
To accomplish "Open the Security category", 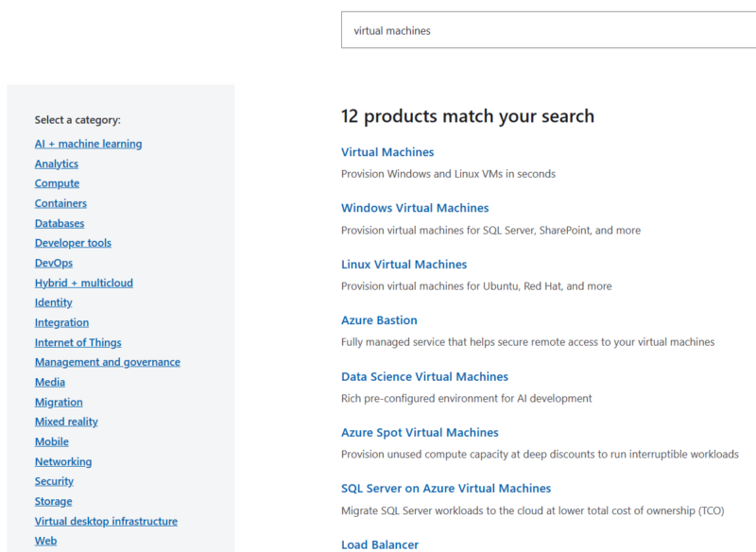I will click(54, 482).
